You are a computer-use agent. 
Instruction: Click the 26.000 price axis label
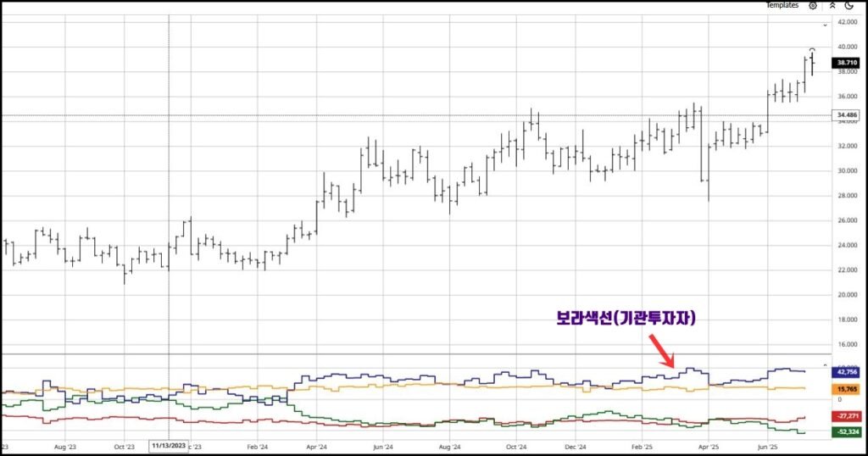848,220
